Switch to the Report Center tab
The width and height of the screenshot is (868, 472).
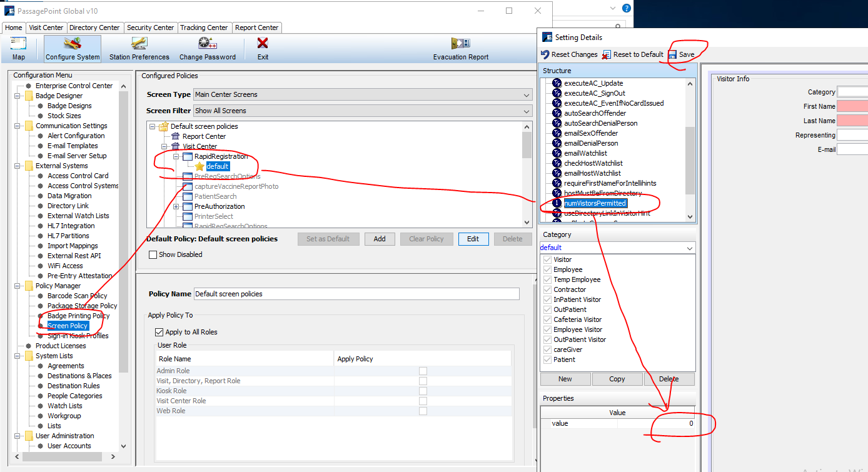click(257, 28)
